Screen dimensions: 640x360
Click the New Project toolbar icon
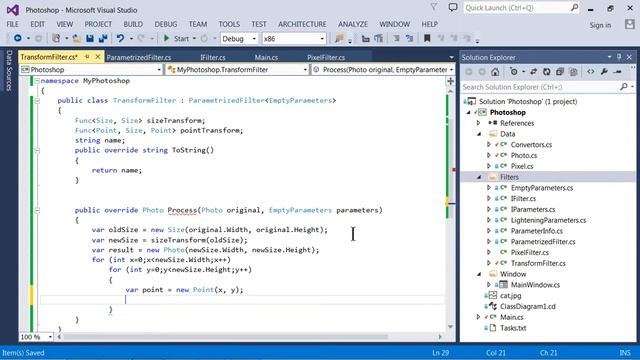[56, 38]
